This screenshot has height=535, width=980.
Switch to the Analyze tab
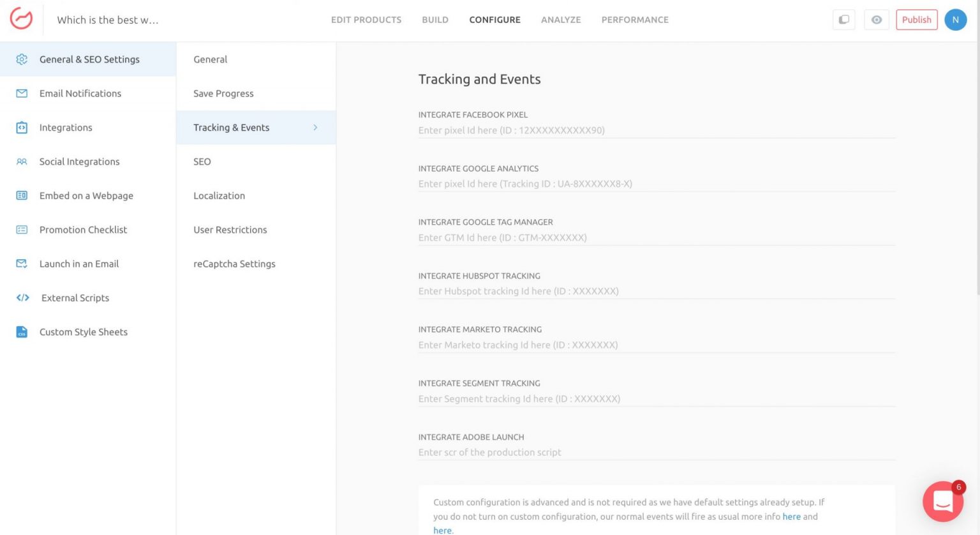coord(560,20)
